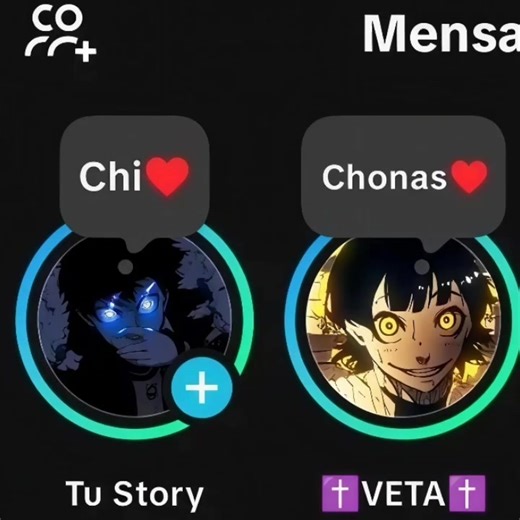Tap the small plus sign in friends icon
This screenshot has height=520, width=520.
pos(86,51)
